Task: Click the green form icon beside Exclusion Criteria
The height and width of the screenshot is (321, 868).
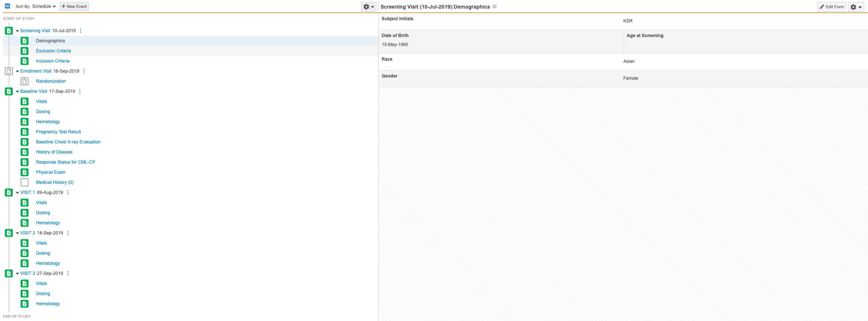Action: tap(25, 51)
